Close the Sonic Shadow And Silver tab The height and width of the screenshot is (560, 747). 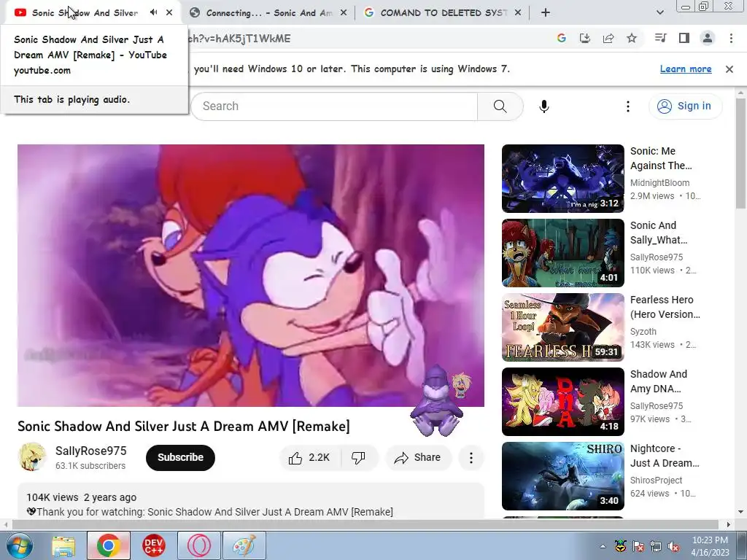(169, 13)
